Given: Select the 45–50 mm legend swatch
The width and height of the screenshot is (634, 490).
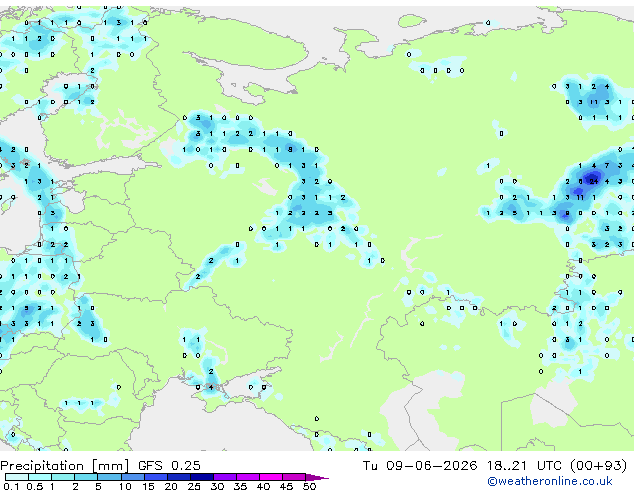Looking at the screenshot, I should click(x=294, y=477).
